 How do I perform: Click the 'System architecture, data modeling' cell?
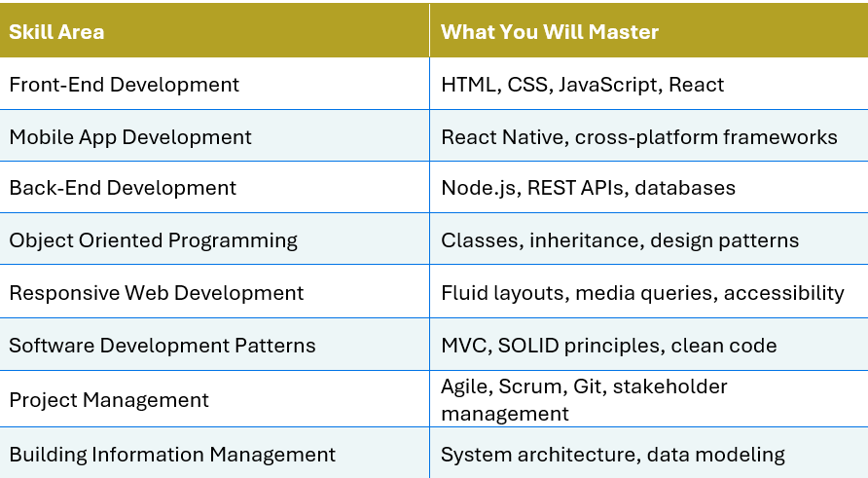pos(612,455)
